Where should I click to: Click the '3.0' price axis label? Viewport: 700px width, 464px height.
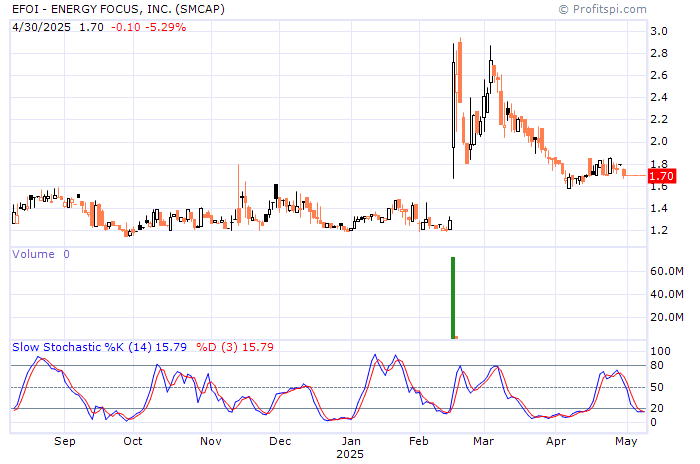[659, 31]
